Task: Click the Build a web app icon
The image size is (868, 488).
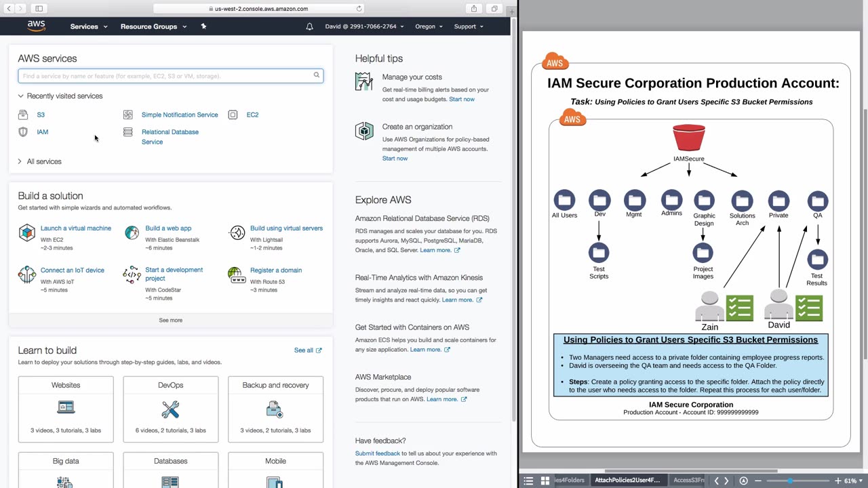Action: click(x=132, y=233)
